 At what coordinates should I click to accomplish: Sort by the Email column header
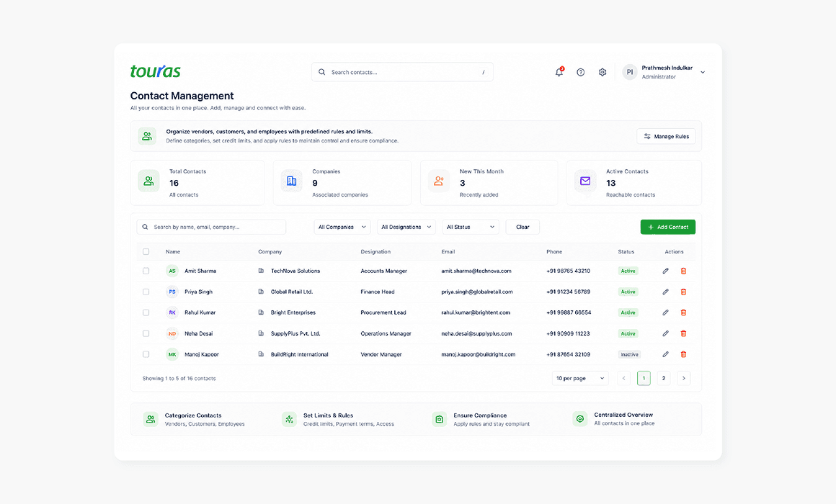448,251
